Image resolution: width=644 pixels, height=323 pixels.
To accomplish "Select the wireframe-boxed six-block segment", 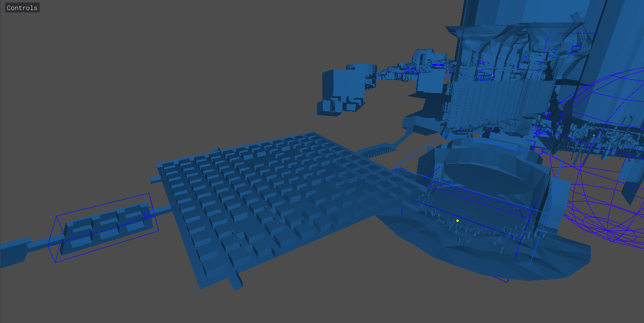I will coord(104,229).
